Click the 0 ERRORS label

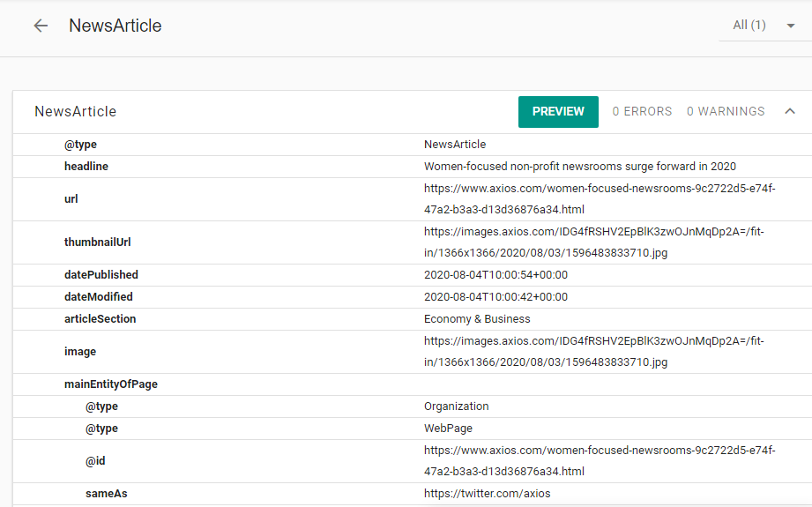tap(642, 111)
